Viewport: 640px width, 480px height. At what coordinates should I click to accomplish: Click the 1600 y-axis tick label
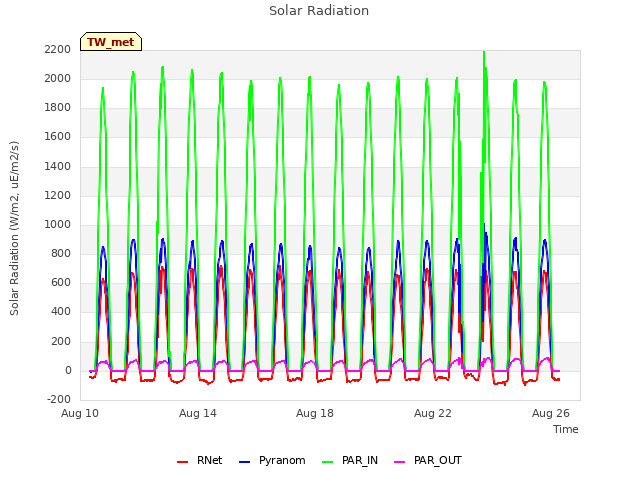(58, 137)
